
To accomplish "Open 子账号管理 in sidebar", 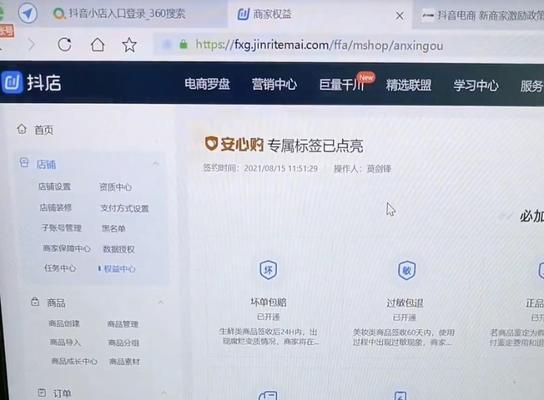I will pos(61,228).
